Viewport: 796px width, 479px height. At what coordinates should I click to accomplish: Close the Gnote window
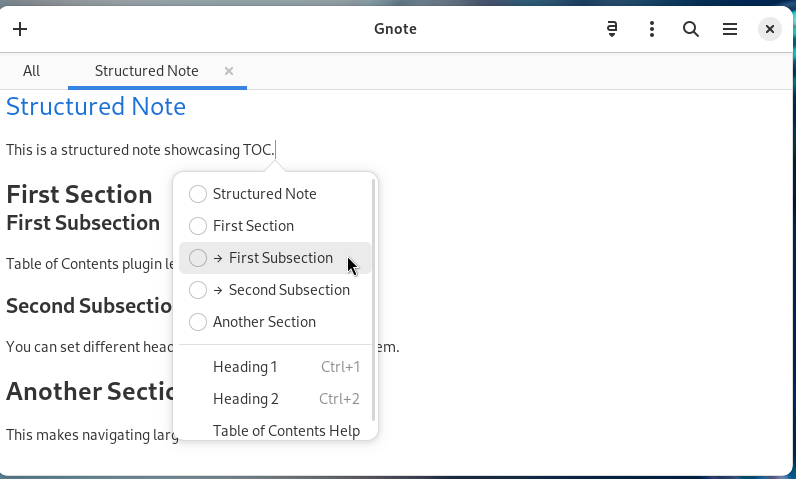click(x=769, y=29)
